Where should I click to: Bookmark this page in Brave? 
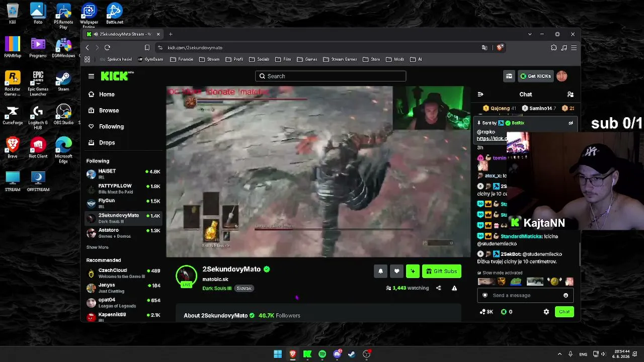point(147,47)
